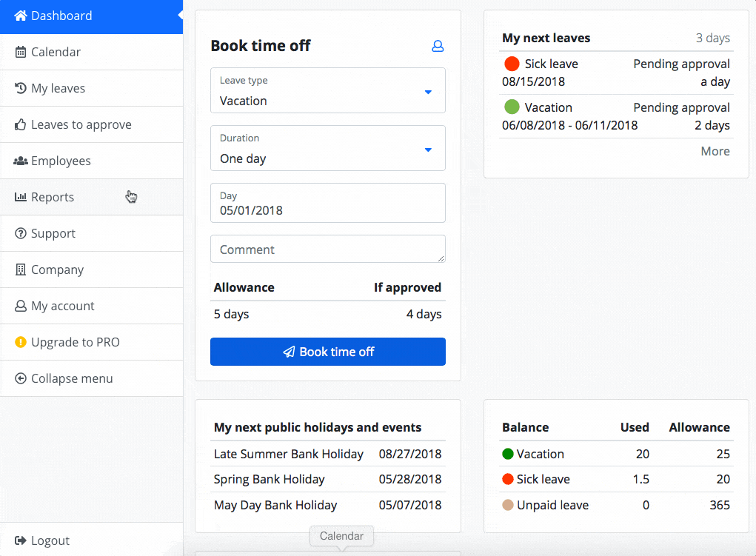Open Calendar via its sidebar icon
The image size is (756, 556).
[x=21, y=52]
